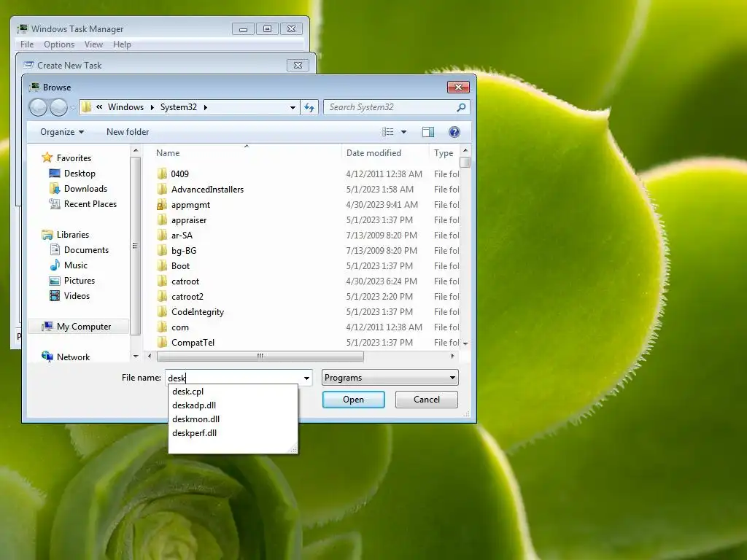Click the Boot folder icon
Image resolution: width=747 pixels, height=560 pixels.
coord(162,265)
